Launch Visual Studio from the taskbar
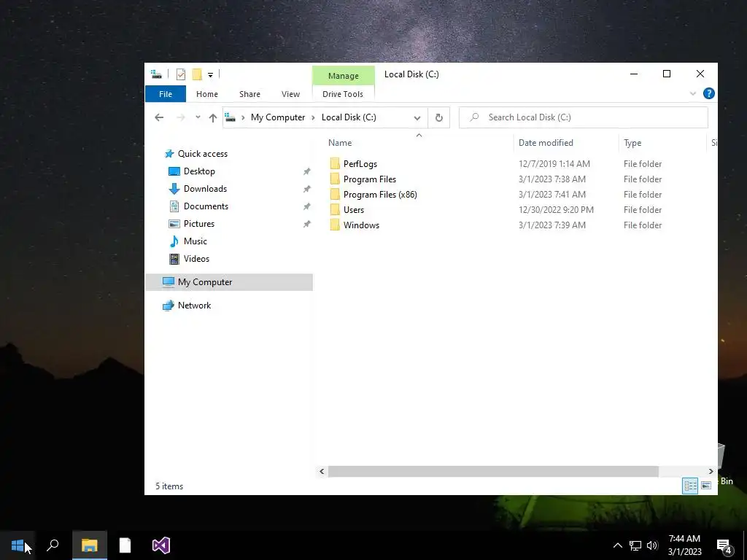 click(161, 545)
